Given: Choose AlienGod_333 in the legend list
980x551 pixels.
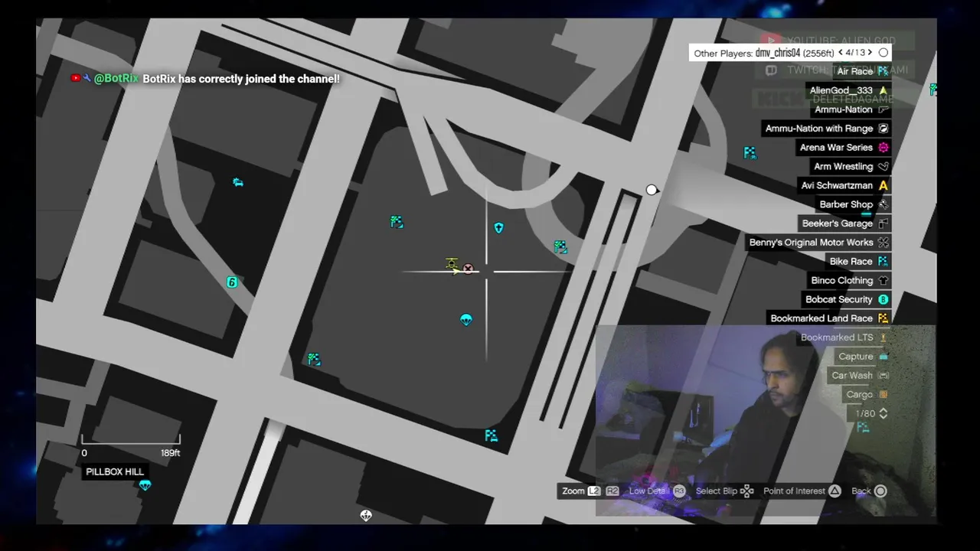Looking at the screenshot, I should [841, 90].
